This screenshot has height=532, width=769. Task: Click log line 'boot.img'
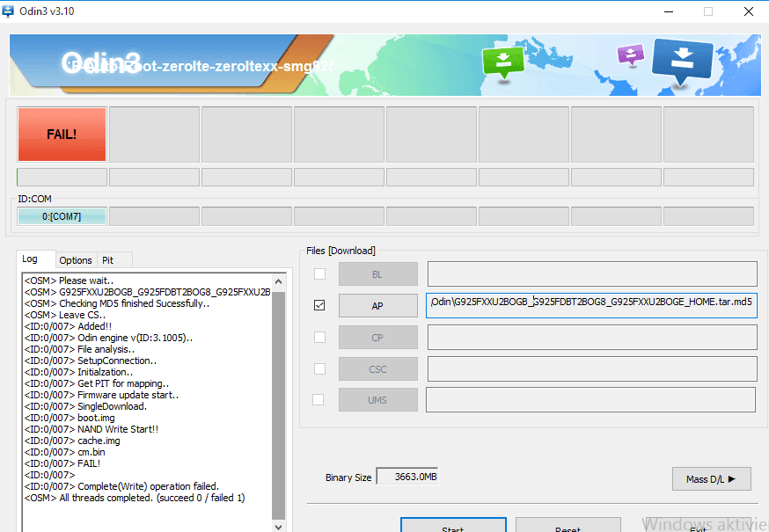[70, 418]
